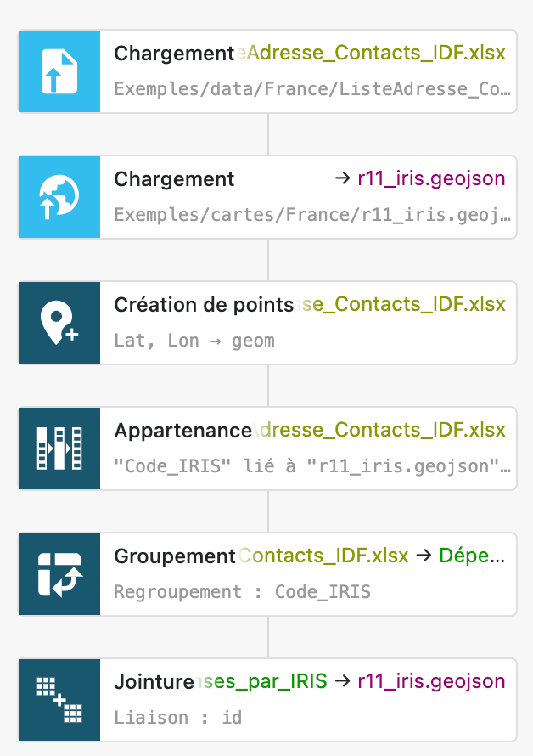
Task: Click the Exemples/cartes/France path text
Action: click(312, 215)
